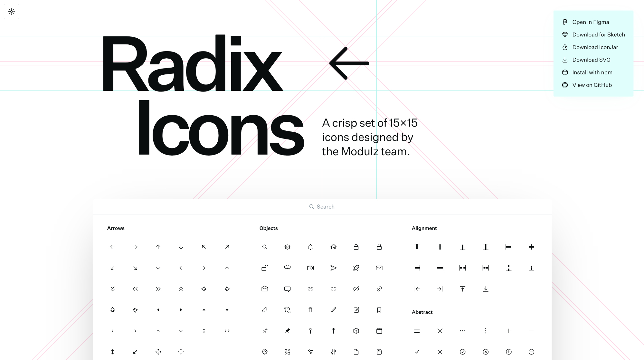Image resolution: width=644 pixels, height=360 pixels.
Task: Select the camera icon in Objects
Action: pos(310,268)
